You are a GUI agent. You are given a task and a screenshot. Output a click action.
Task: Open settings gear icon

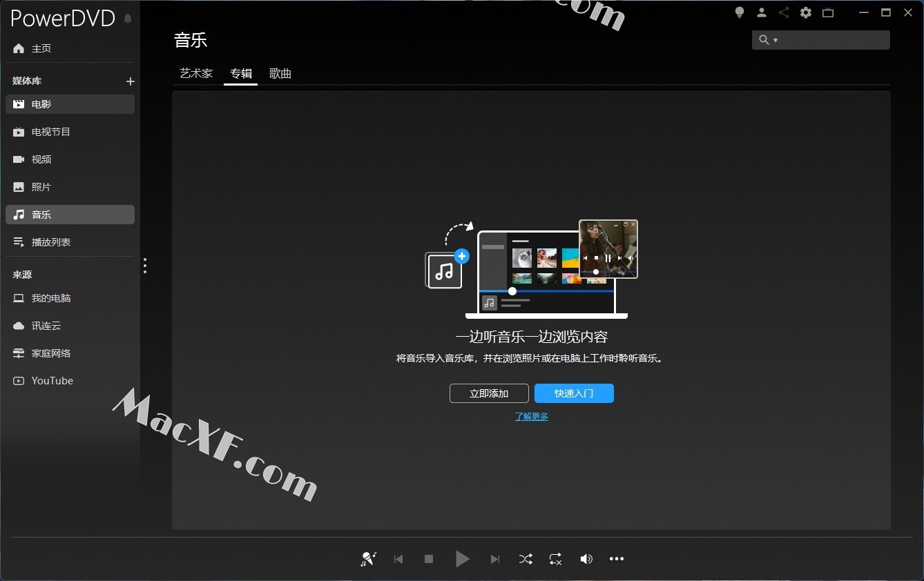pos(806,12)
